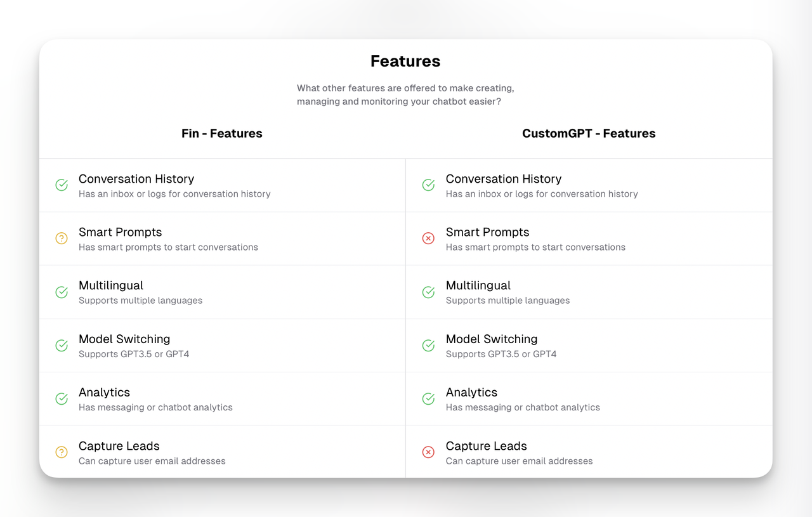812x517 pixels.
Task: Click the Features section title
Action: pyautogui.click(x=405, y=61)
